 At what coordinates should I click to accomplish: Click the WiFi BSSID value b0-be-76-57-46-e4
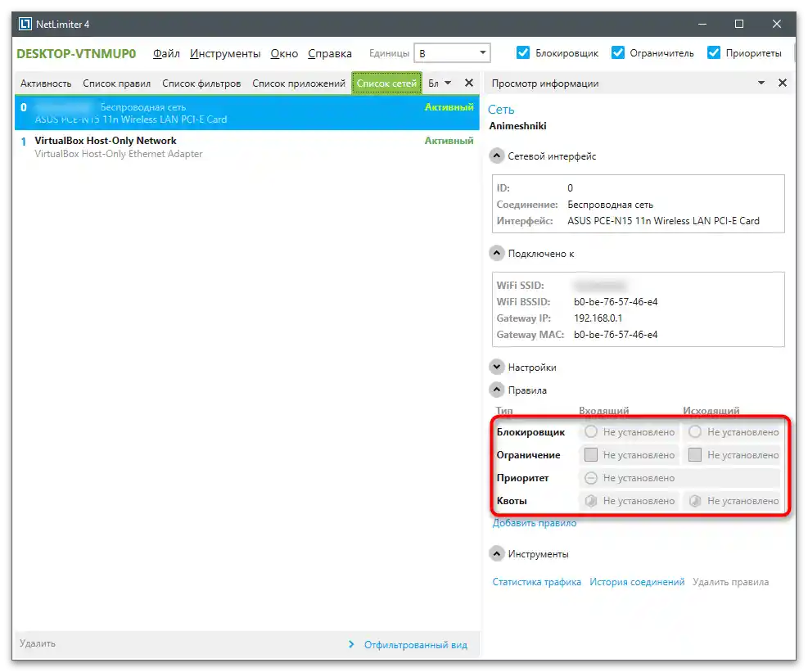[616, 301]
